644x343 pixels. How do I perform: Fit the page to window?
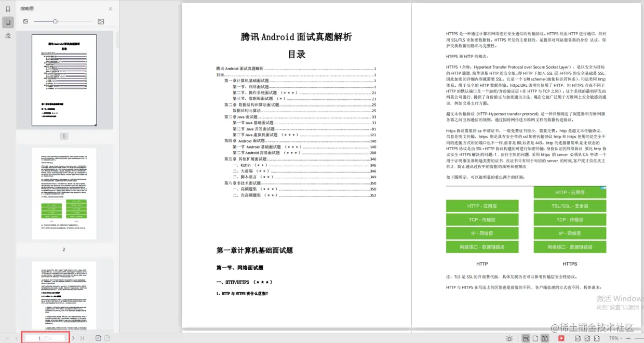point(587,338)
